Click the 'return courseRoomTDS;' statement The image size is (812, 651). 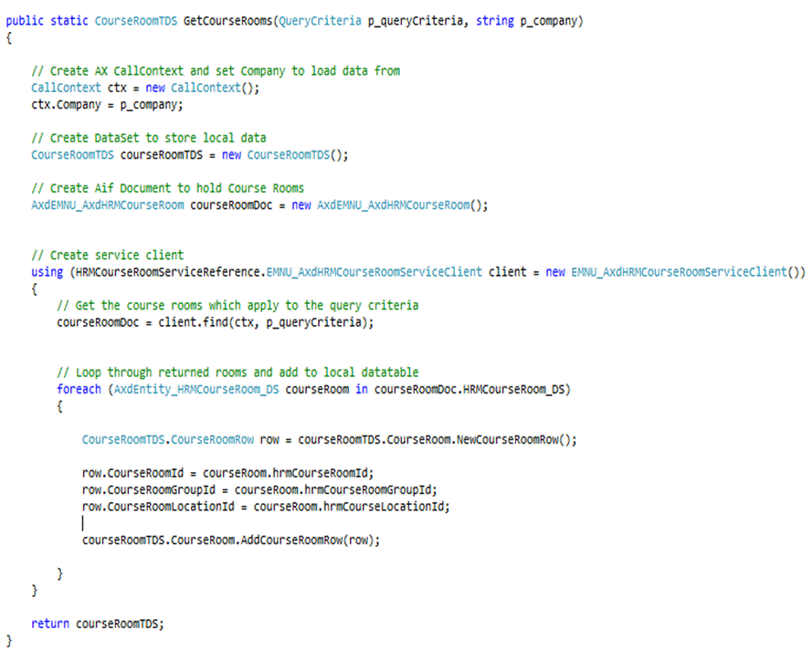pyautogui.click(x=98, y=625)
